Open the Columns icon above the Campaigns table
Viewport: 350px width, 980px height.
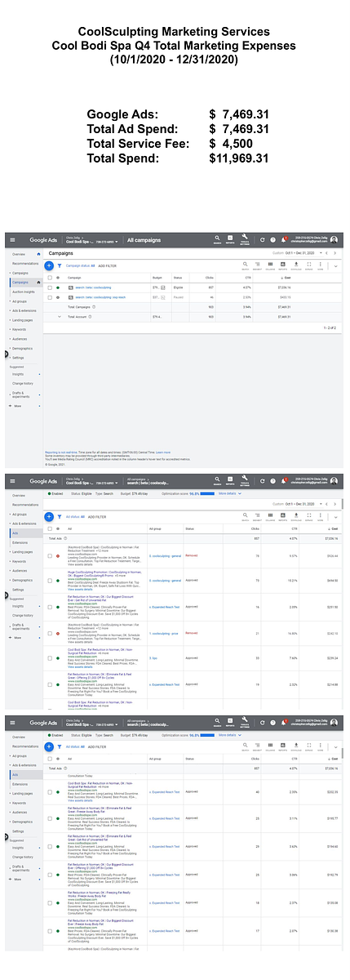click(x=270, y=265)
